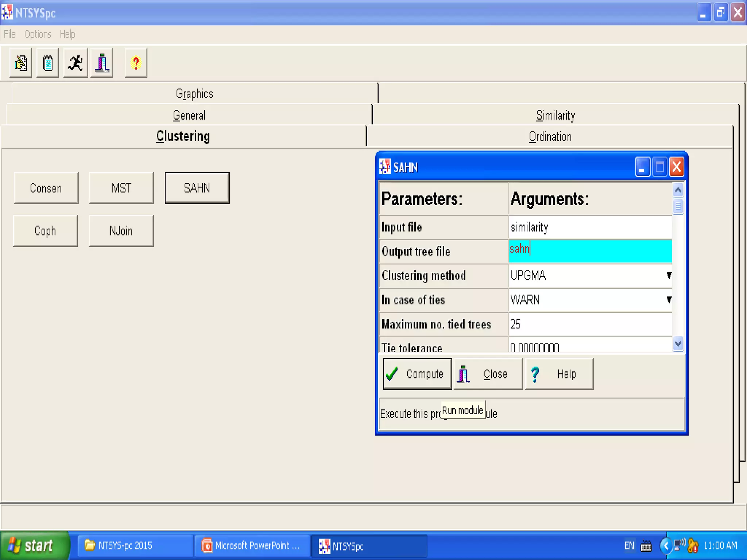Click the Input file argument field
This screenshot has width=747, height=560.
tap(590, 227)
